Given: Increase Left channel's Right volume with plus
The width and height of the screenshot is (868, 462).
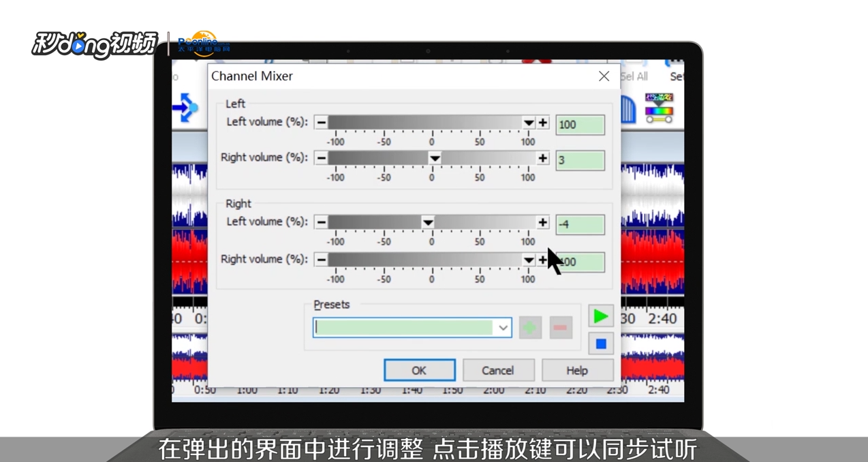Looking at the screenshot, I should (542, 158).
